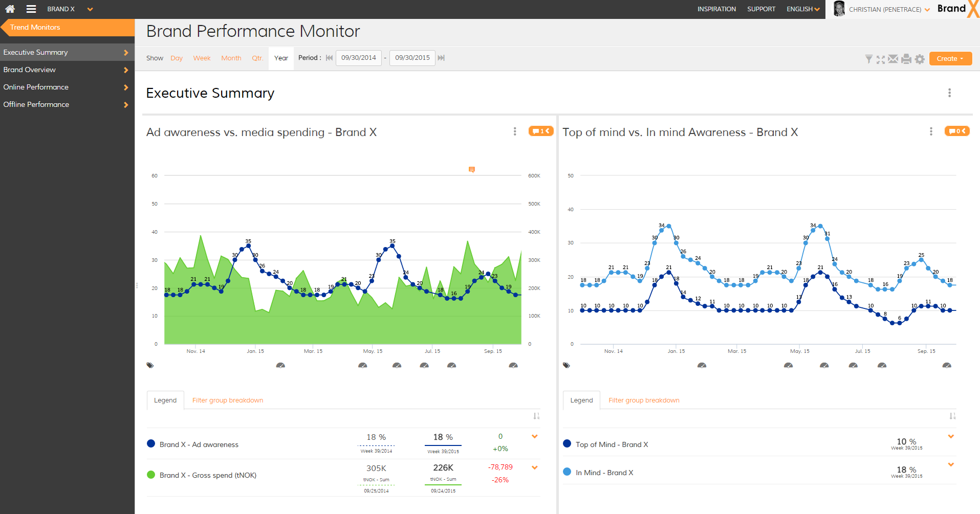
Task: Edit the period end date 09/30/2015
Action: (412, 58)
